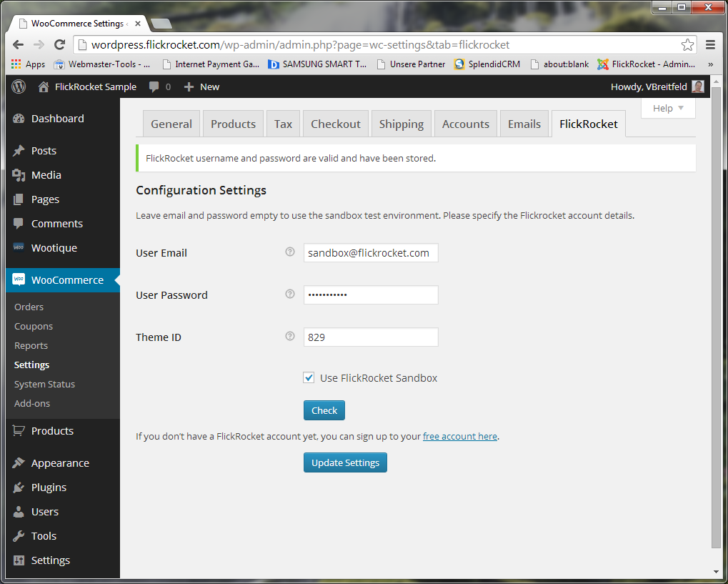This screenshot has height=584, width=728.
Task: Click the help icon beside User Email
Action: [x=290, y=252]
